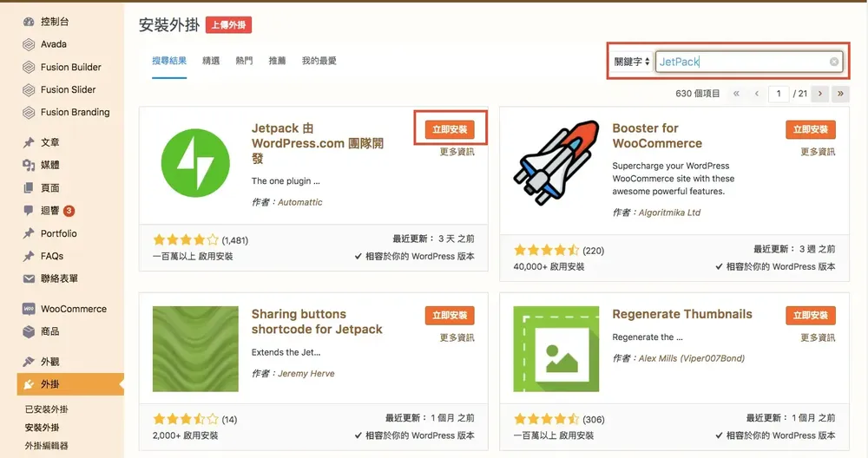Click the Booster rocket plugin image

pos(556,163)
